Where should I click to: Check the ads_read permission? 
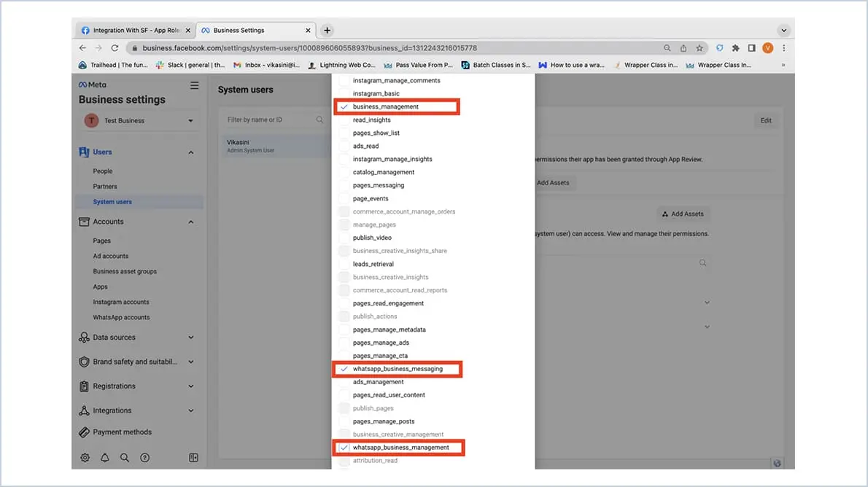pyautogui.click(x=344, y=146)
